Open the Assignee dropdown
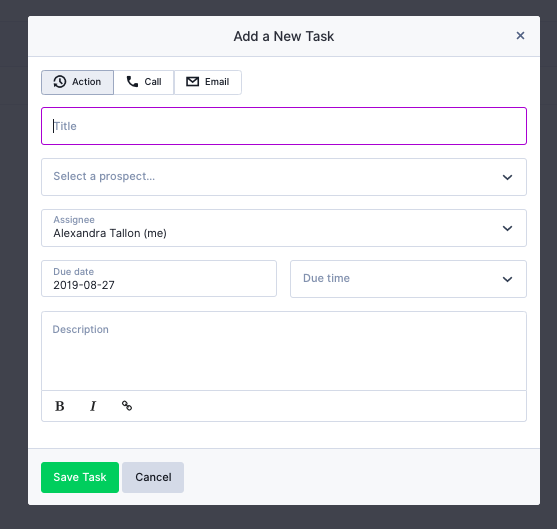 tap(284, 228)
